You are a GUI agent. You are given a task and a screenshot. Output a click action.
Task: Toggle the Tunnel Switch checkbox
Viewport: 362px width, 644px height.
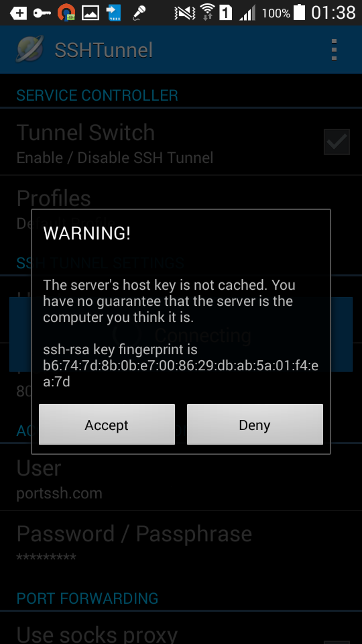[337, 142]
